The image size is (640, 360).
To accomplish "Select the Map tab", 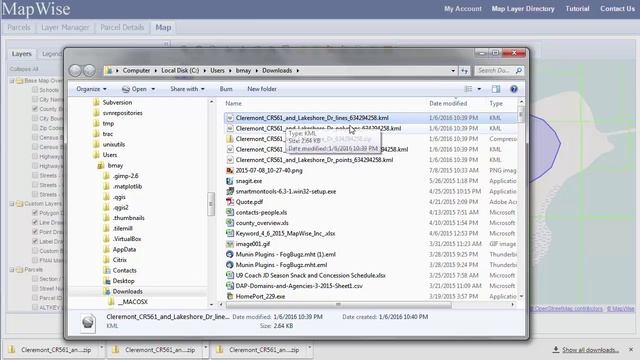I will pyautogui.click(x=163, y=27).
